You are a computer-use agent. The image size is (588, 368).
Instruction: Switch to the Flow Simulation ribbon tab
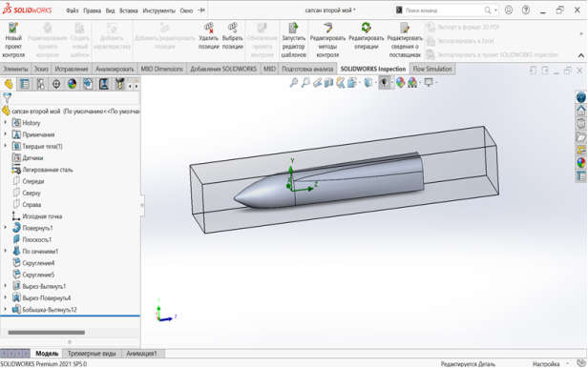coord(432,69)
